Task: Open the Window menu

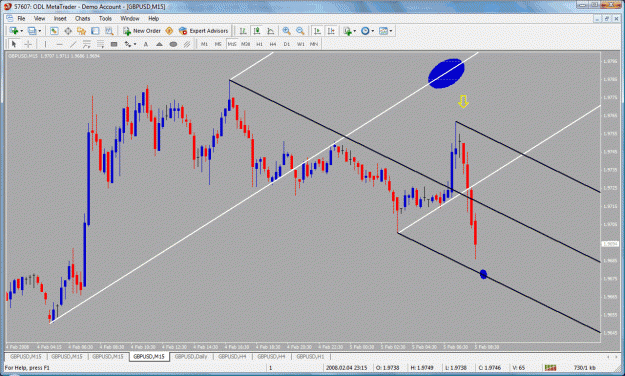Action: point(130,18)
